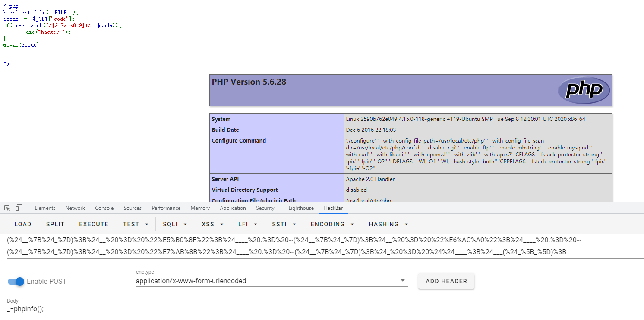Open the SQLI dropdown menu

click(x=174, y=224)
